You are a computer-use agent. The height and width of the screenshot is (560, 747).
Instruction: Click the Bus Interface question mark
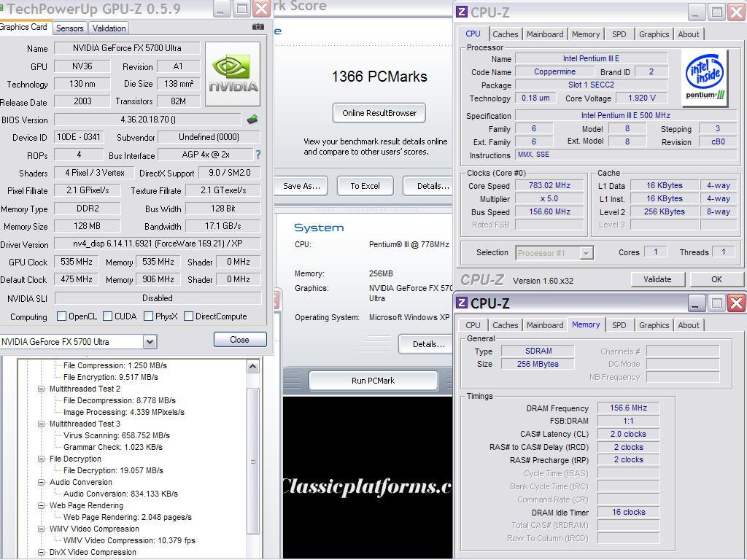[x=258, y=155]
